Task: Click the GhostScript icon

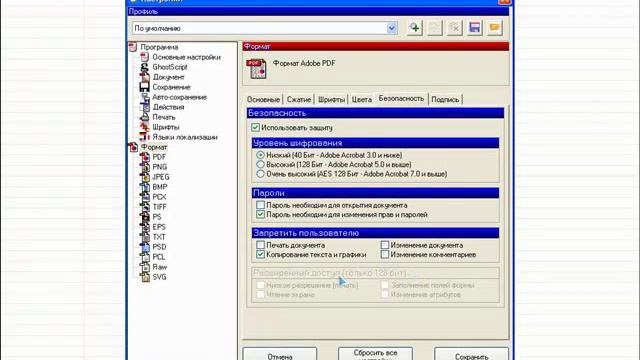Action: (144, 67)
